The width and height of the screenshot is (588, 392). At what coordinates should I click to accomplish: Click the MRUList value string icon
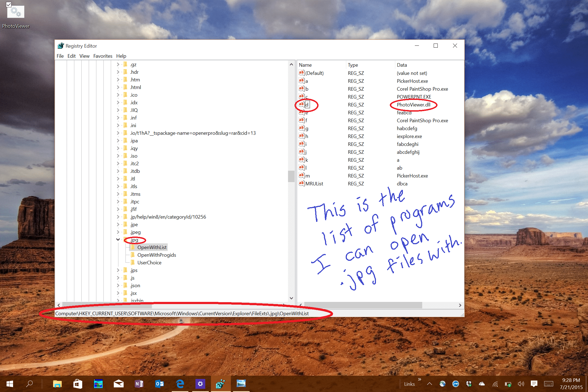coord(301,183)
